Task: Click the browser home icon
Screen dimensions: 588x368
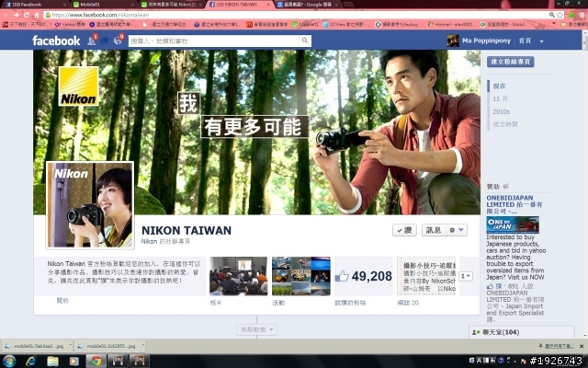Action: click(37, 15)
